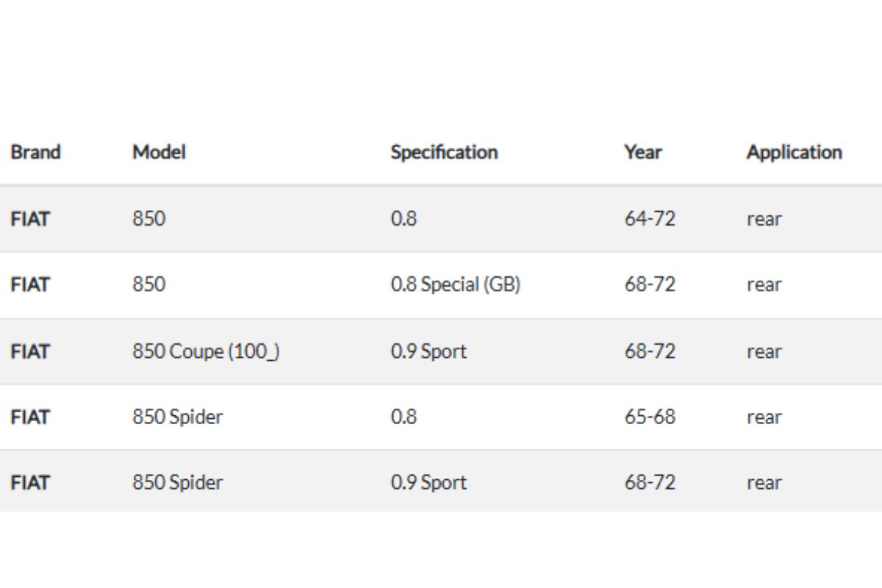The image size is (882, 588).
Task: Click the 68-72 year in 850 Coupe row
Action: pyautogui.click(x=650, y=351)
